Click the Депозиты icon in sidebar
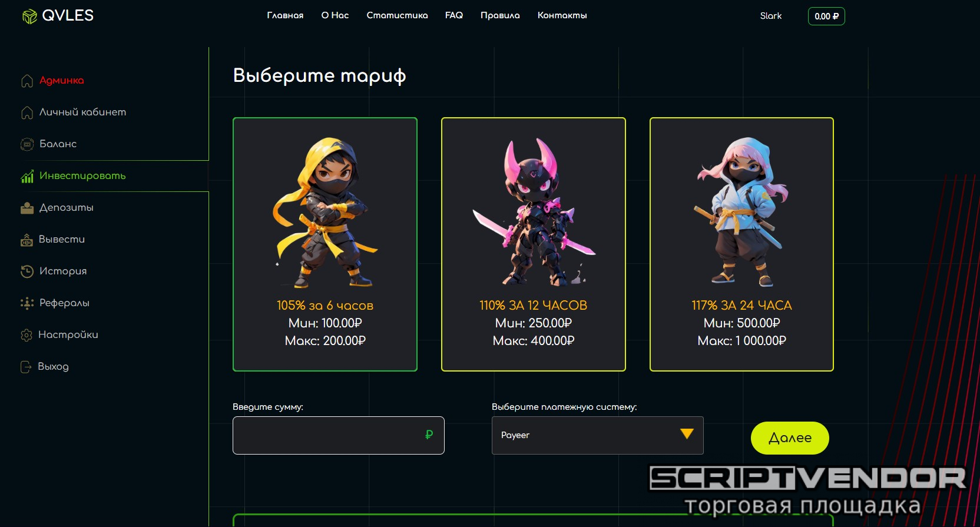 point(27,208)
